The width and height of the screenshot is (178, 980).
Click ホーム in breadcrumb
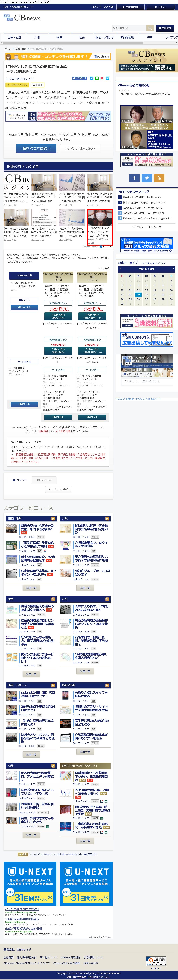tap(8, 49)
